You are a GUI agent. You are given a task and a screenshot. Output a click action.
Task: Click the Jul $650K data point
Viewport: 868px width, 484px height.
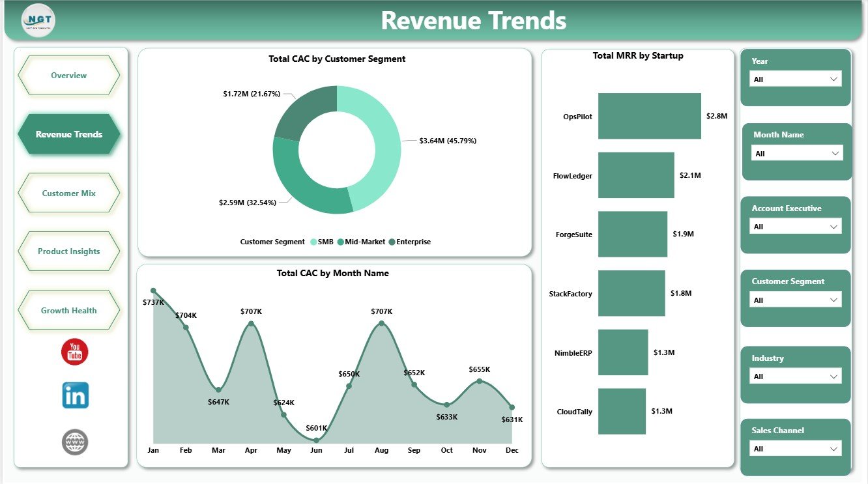coord(349,386)
